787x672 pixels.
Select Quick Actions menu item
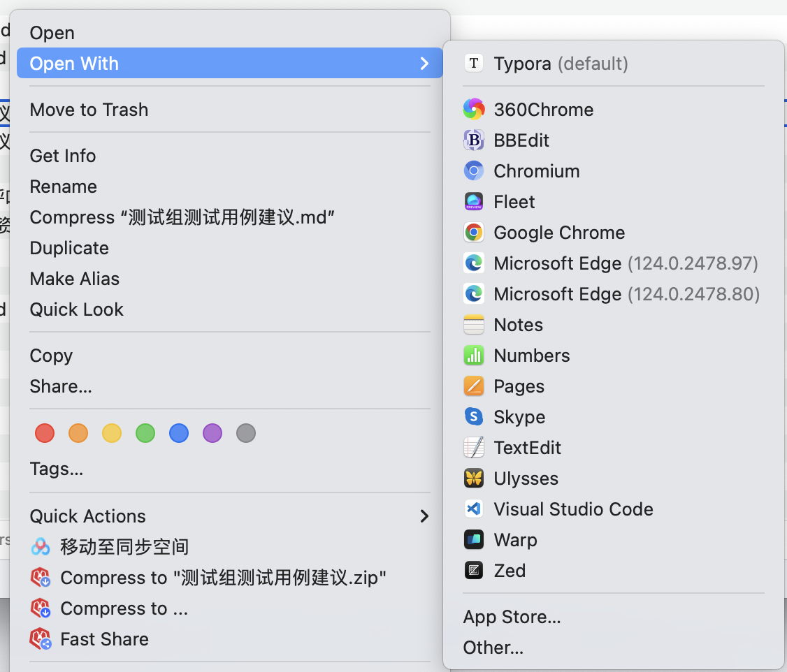(x=230, y=516)
